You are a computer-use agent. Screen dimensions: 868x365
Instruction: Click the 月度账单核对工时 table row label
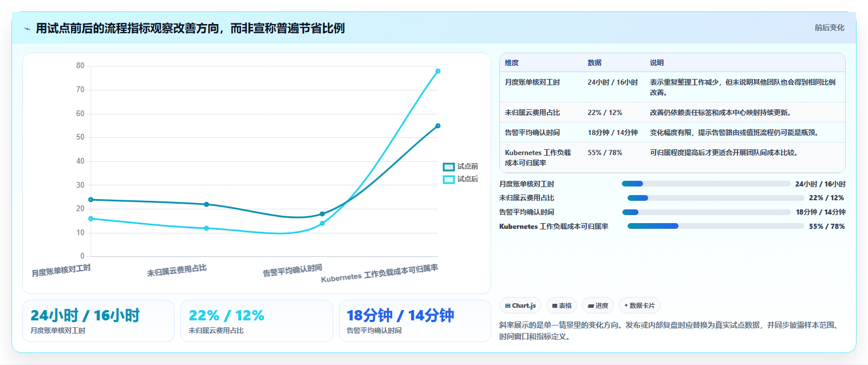pos(532,82)
